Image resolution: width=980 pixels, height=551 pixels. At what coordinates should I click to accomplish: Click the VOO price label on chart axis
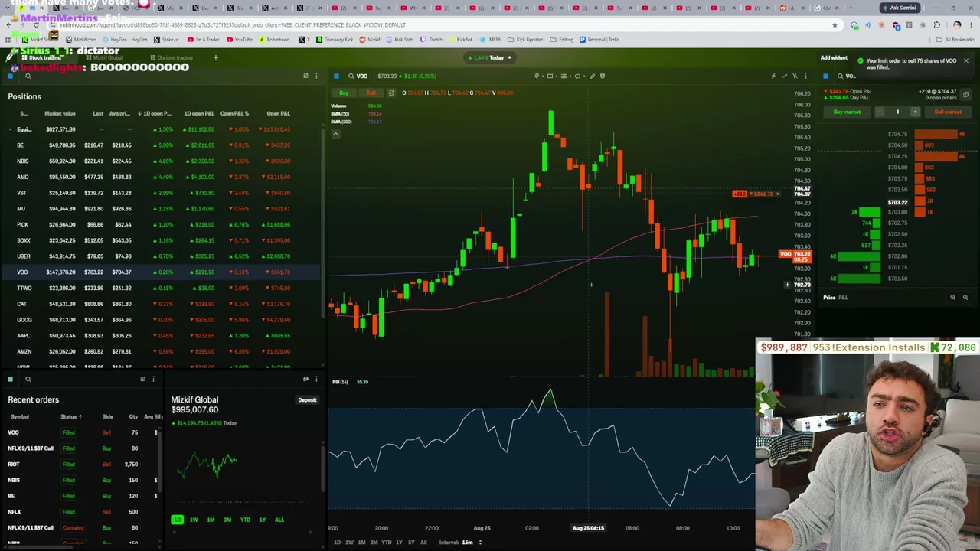(793, 256)
